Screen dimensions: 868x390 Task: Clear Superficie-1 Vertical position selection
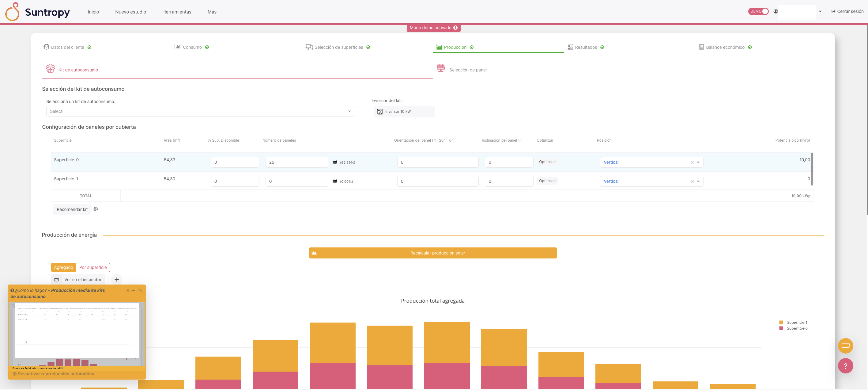(692, 181)
